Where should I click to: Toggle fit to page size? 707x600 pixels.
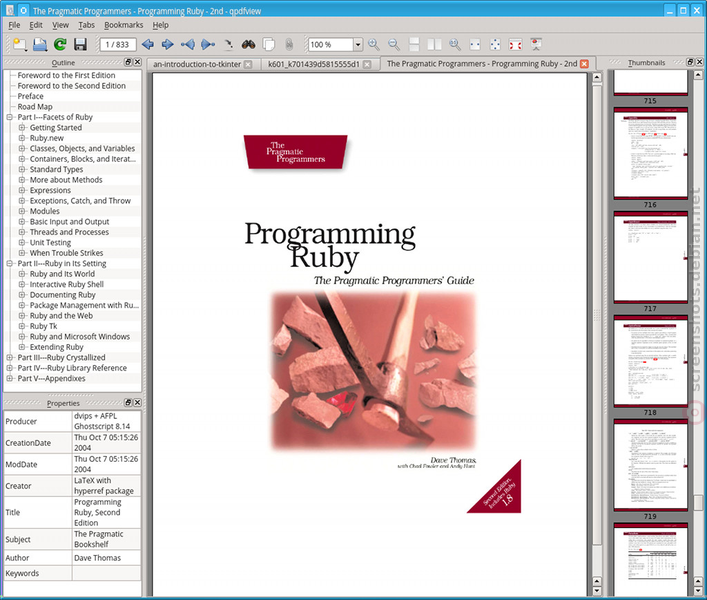coord(495,44)
